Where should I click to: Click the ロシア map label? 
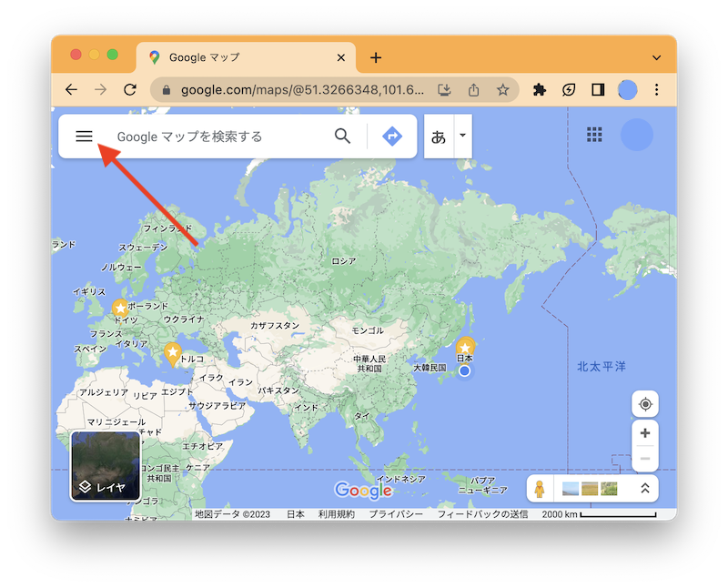pos(344,261)
